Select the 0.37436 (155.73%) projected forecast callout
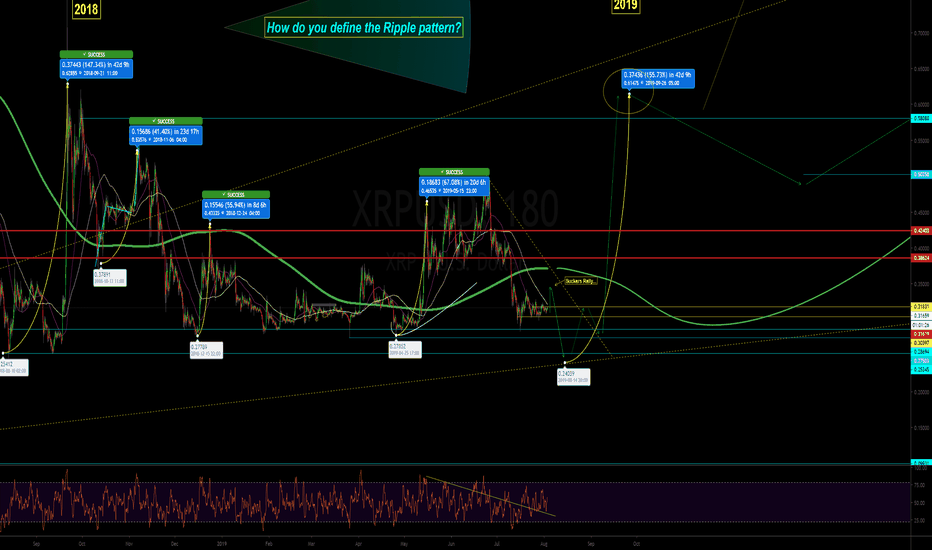This screenshot has width=932, height=550. point(658,78)
